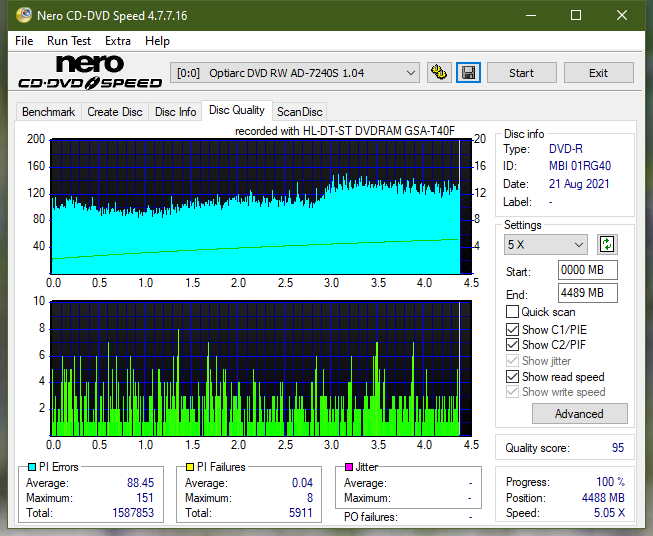Open the Optiarc drive selection dropdown

tap(295, 73)
